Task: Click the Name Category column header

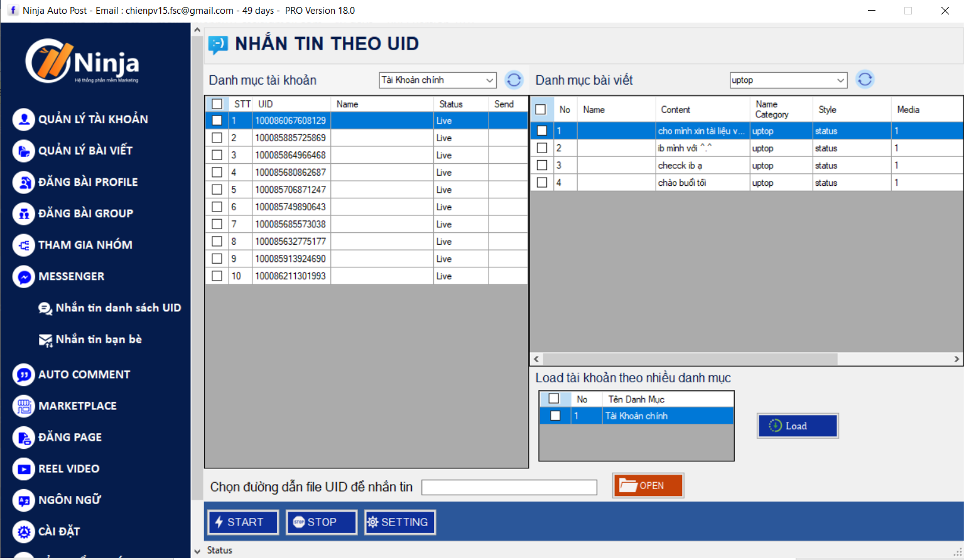Action: point(781,109)
